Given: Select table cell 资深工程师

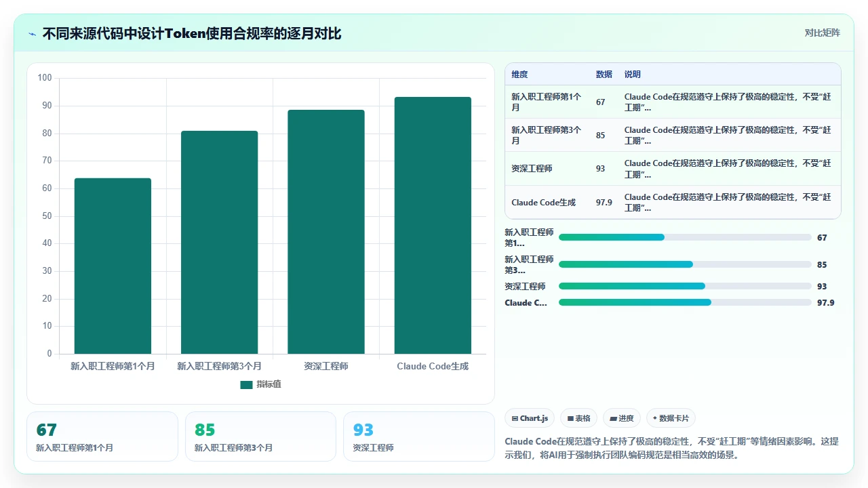Looking at the screenshot, I should (547, 168).
